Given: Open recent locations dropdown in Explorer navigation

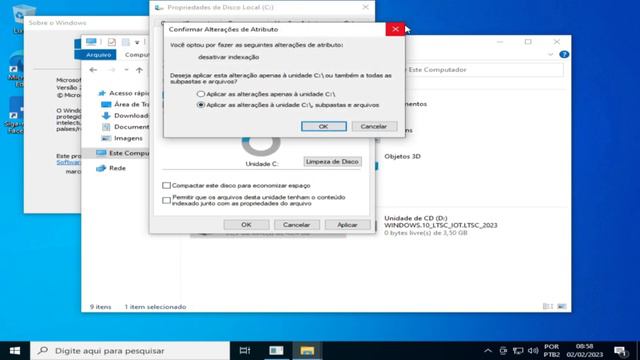Looking at the screenshot, I should 126,70.
